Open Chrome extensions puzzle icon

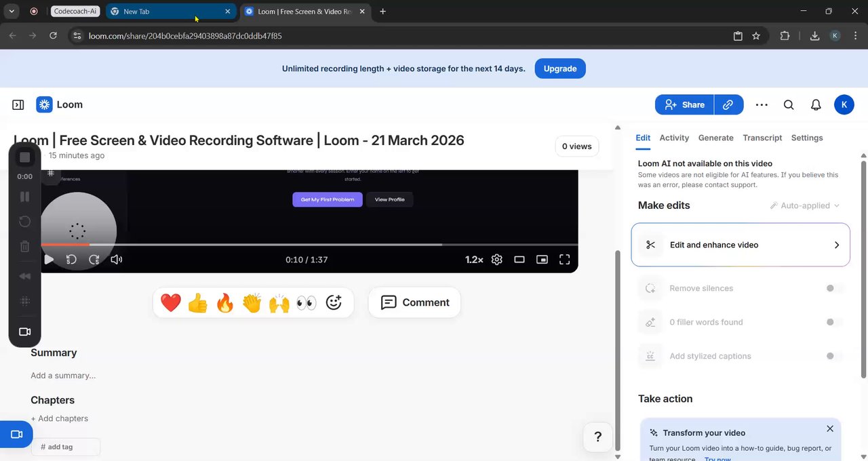(785, 36)
